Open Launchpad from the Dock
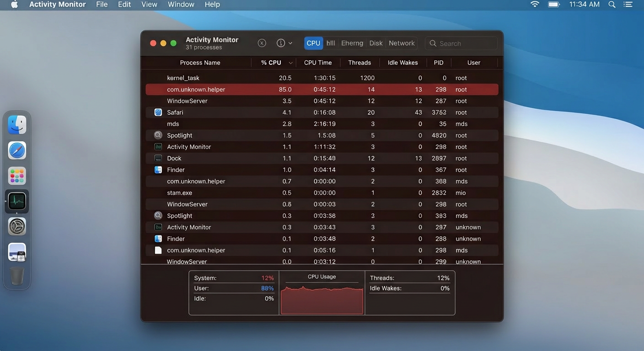Image resolution: width=644 pixels, height=351 pixels. point(16,175)
